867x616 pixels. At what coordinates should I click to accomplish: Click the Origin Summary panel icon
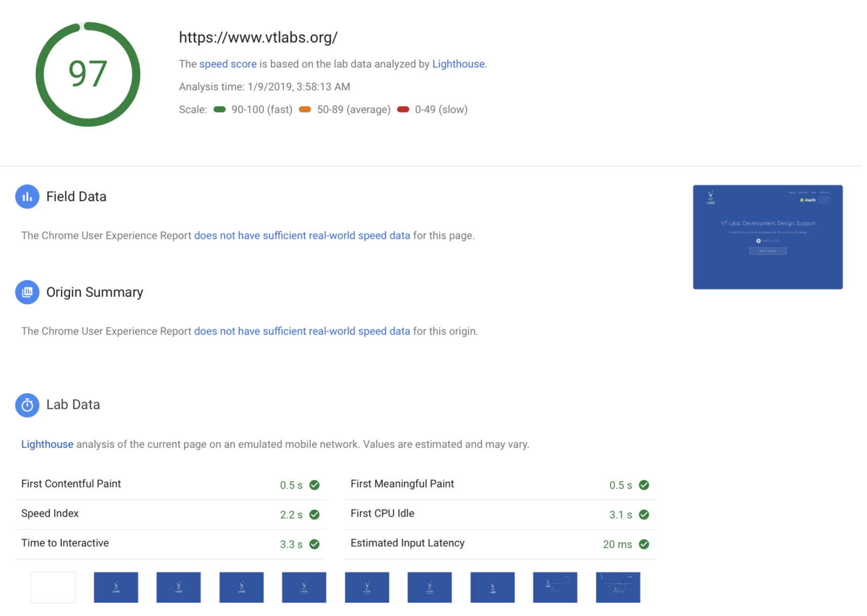pos(27,292)
